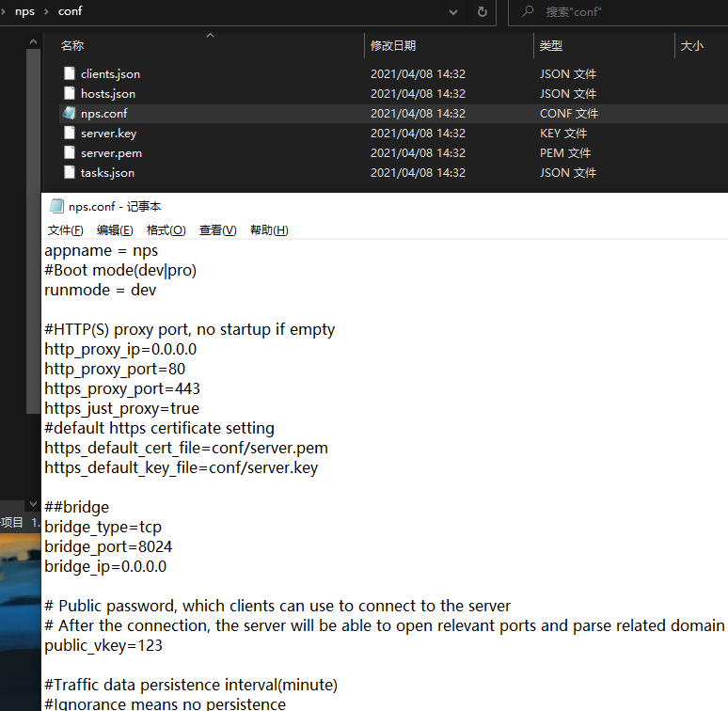
Task: Select the tasks.json file name
Action: point(107,173)
